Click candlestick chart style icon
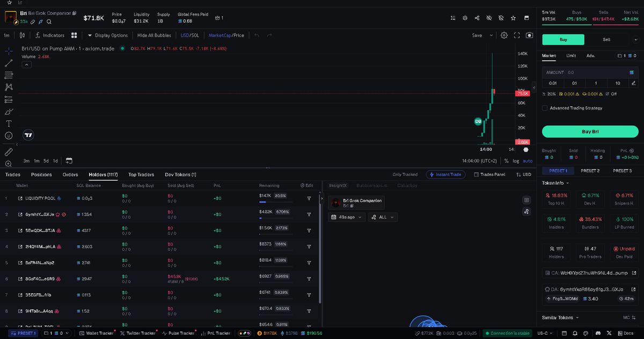 tap(22, 35)
